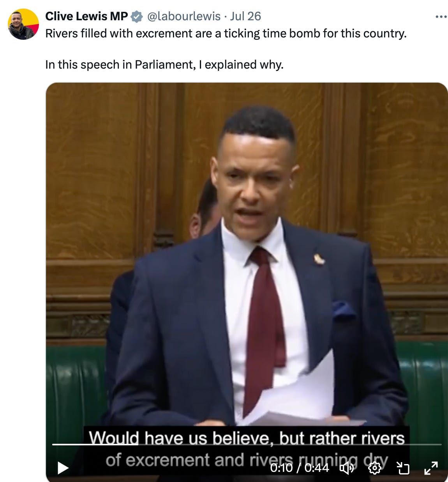Click the video frame showing the speaker
448x482 pixels.
pos(247,253)
